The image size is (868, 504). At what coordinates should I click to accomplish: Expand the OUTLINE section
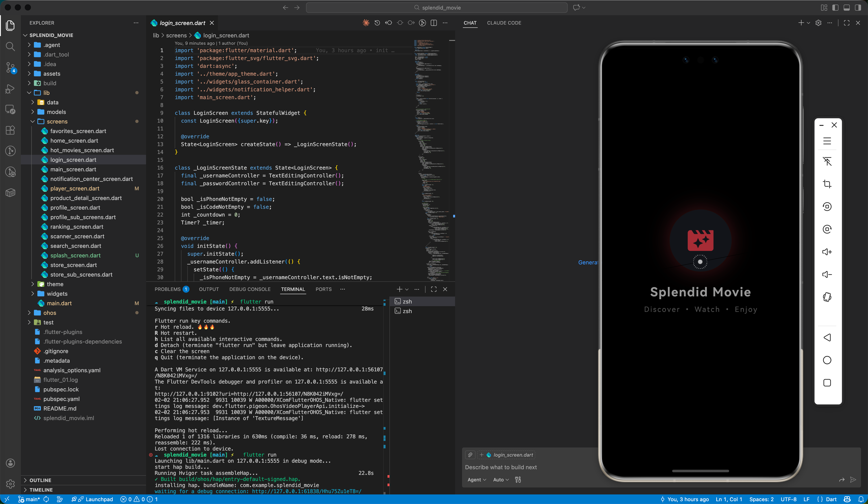coord(40,480)
